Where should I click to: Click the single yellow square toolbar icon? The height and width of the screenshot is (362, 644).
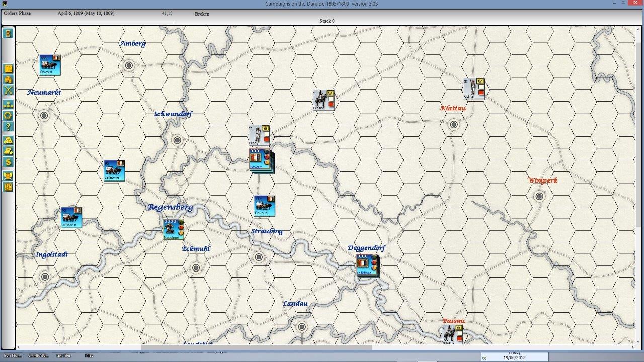[8, 68]
